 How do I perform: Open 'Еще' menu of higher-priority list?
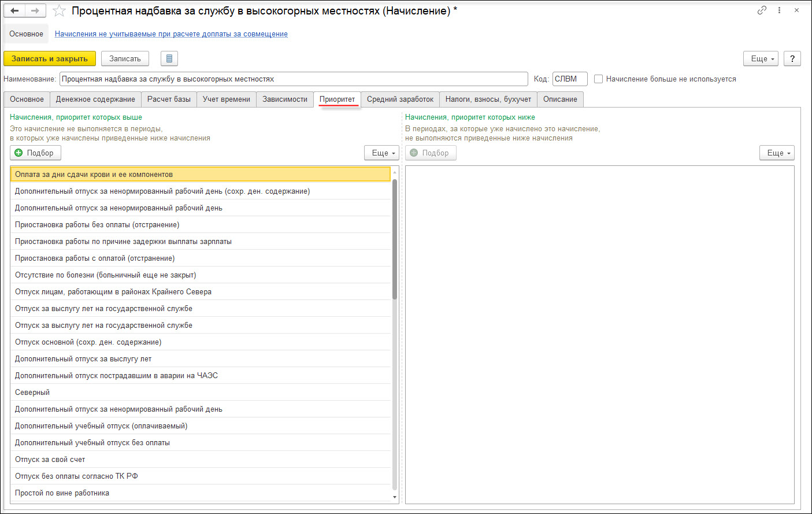point(382,153)
